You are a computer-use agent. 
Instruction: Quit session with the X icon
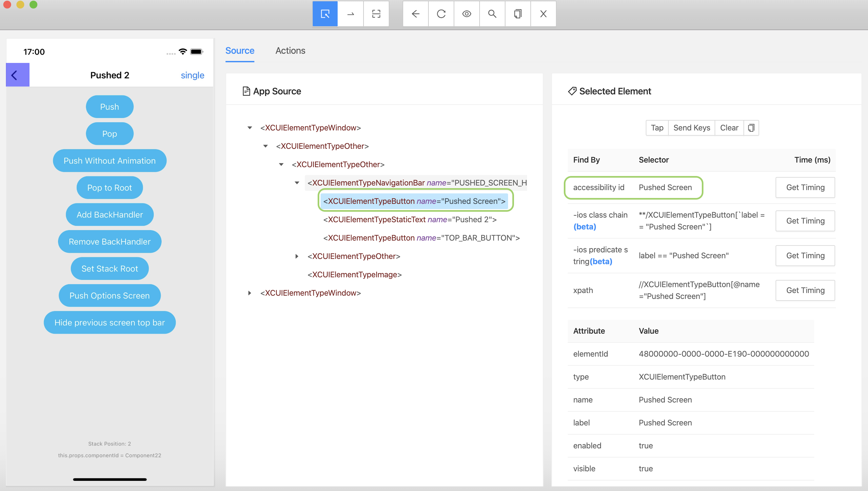543,14
